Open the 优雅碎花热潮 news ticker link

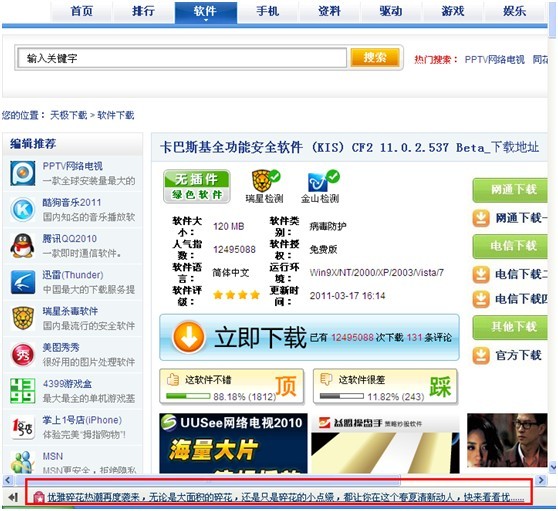click(x=285, y=497)
